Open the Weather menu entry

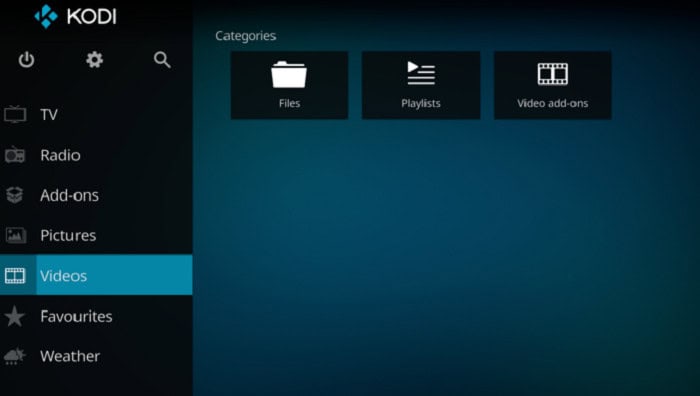click(70, 356)
